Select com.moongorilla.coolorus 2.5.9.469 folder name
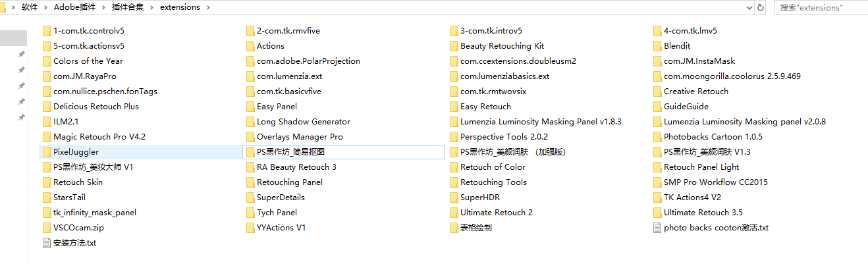The height and width of the screenshot is (264, 868). point(732,76)
